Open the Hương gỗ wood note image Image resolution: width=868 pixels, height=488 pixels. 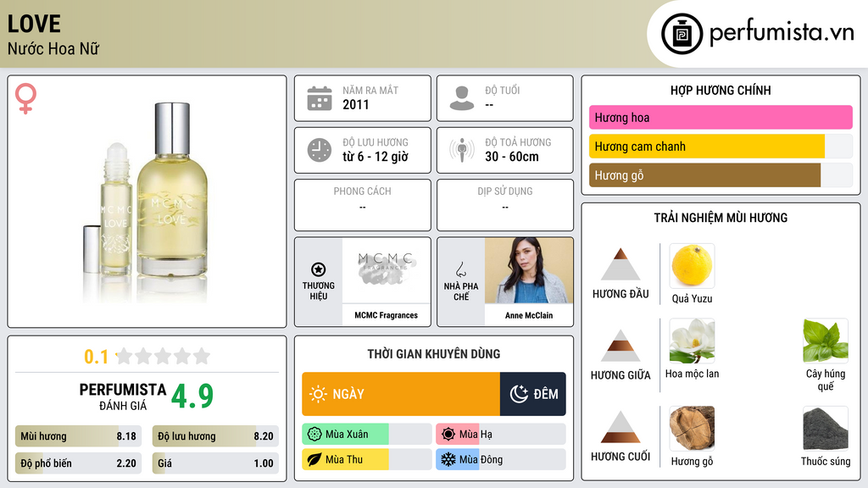point(692,428)
